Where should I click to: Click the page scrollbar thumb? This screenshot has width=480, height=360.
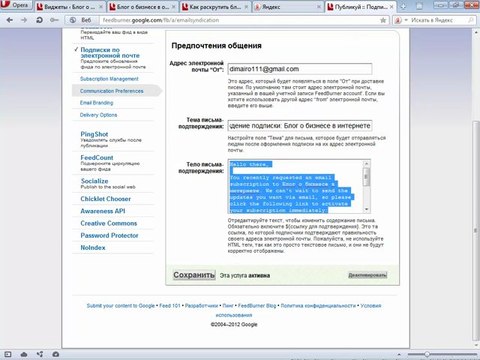(x=476, y=230)
